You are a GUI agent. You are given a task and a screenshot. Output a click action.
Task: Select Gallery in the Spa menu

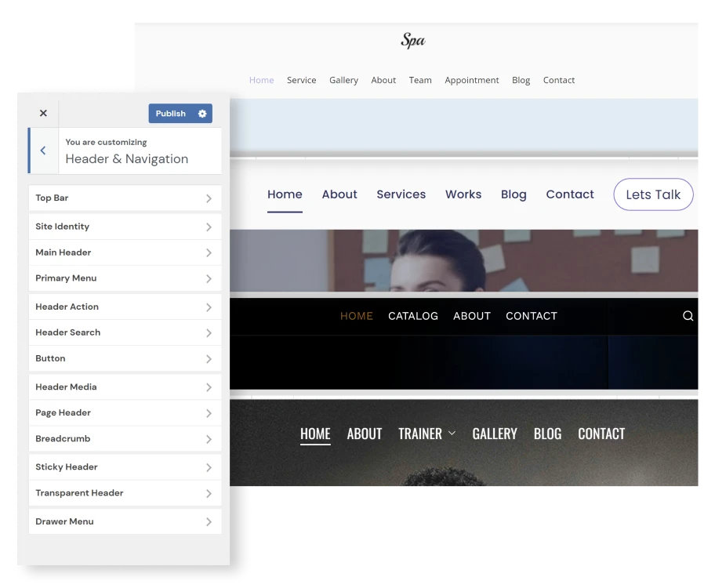pyautogui.click(x=344, y=80)
